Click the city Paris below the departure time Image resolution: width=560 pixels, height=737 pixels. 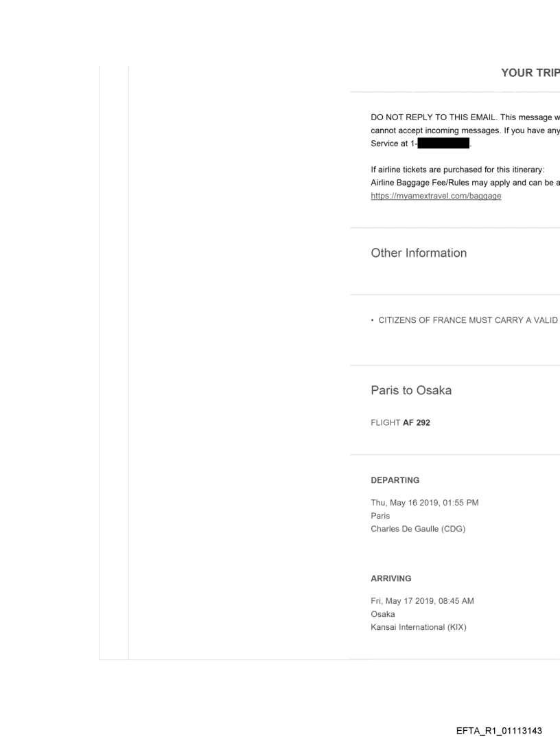coord(379,516)
